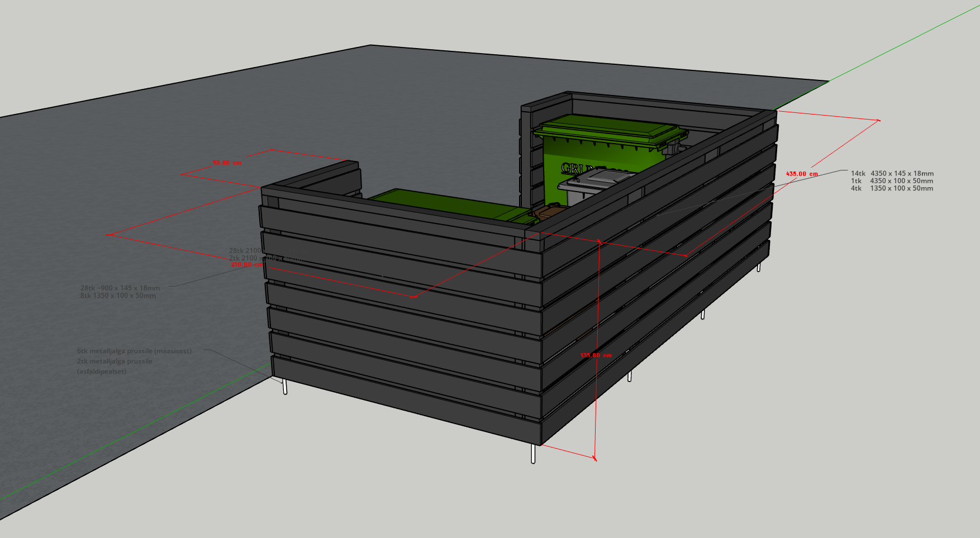Pick the 135.00 cm height dimension
980x538 pixels.
point(596,355)
